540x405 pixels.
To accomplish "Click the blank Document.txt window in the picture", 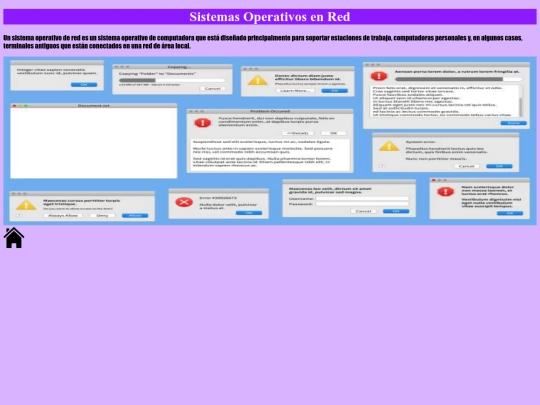I will click(x=94, y=141).
